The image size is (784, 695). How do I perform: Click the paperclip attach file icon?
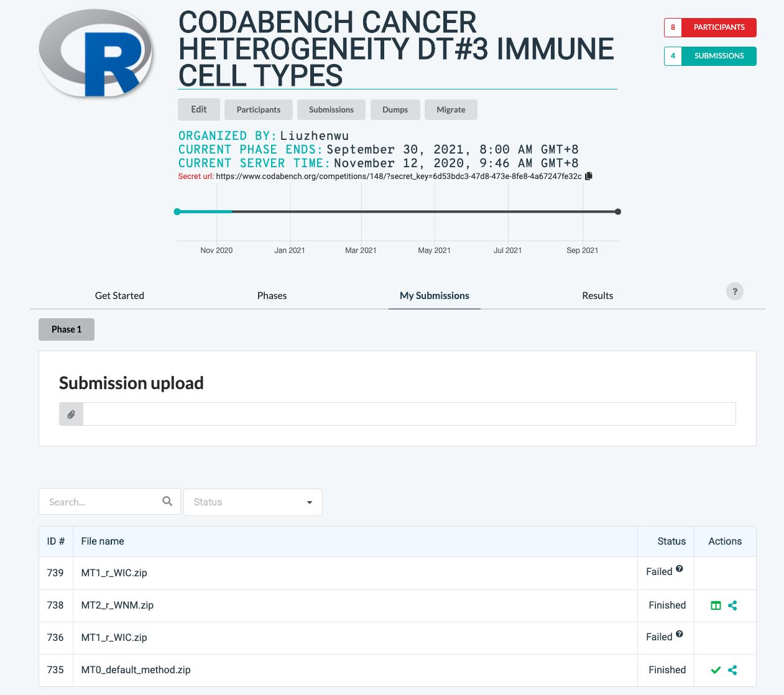click(71, 414)
